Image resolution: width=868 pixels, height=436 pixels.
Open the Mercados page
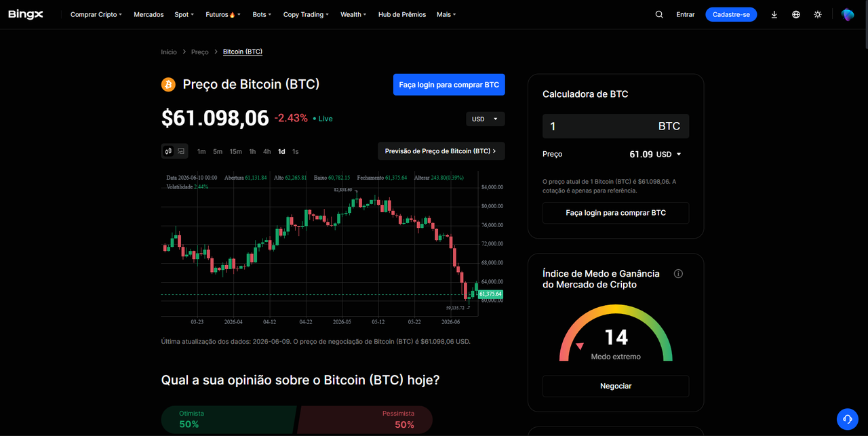point(149,14)
